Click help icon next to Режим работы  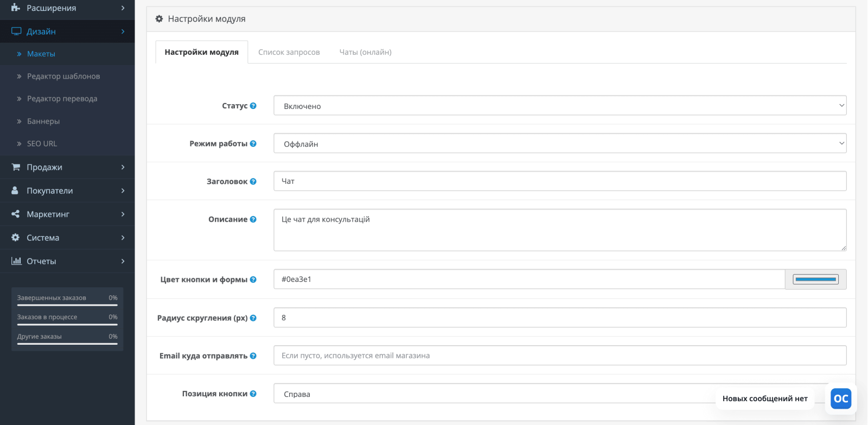253,144
